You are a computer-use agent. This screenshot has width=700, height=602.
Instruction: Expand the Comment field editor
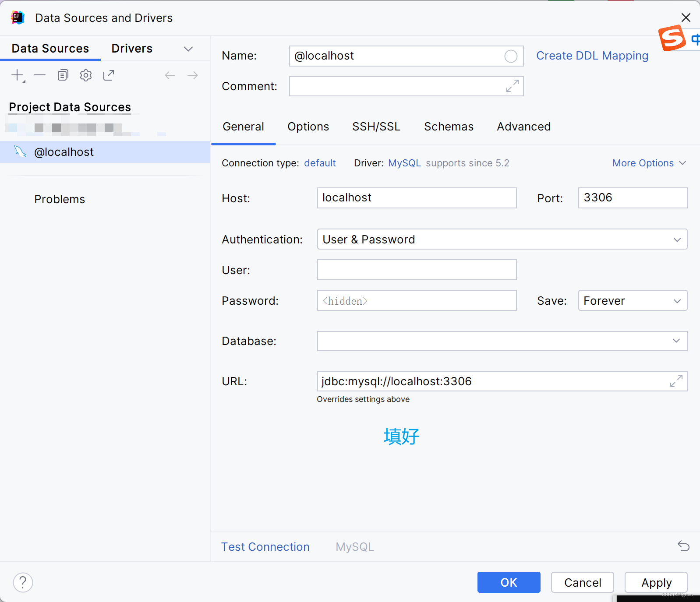(512, 86)
